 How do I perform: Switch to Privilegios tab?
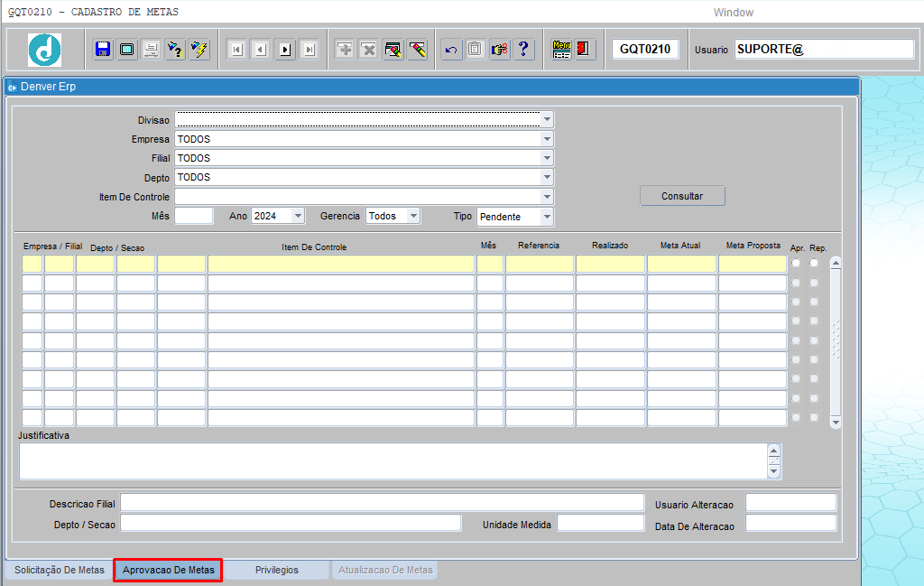click(x=277, y=570)
